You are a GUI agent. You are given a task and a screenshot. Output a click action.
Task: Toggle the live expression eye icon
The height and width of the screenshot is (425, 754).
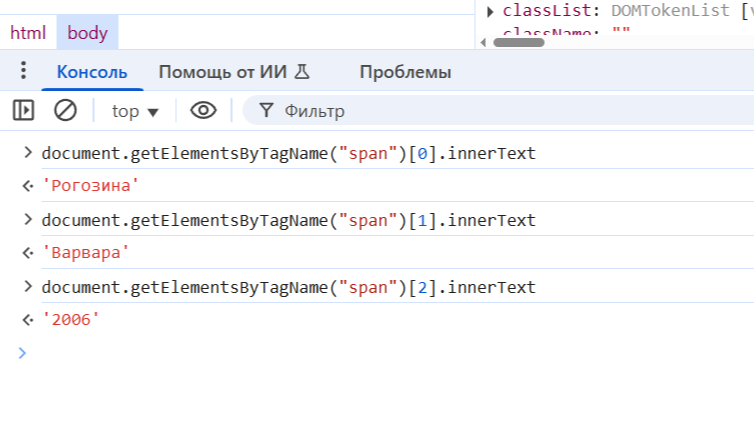tap(204, 111)
